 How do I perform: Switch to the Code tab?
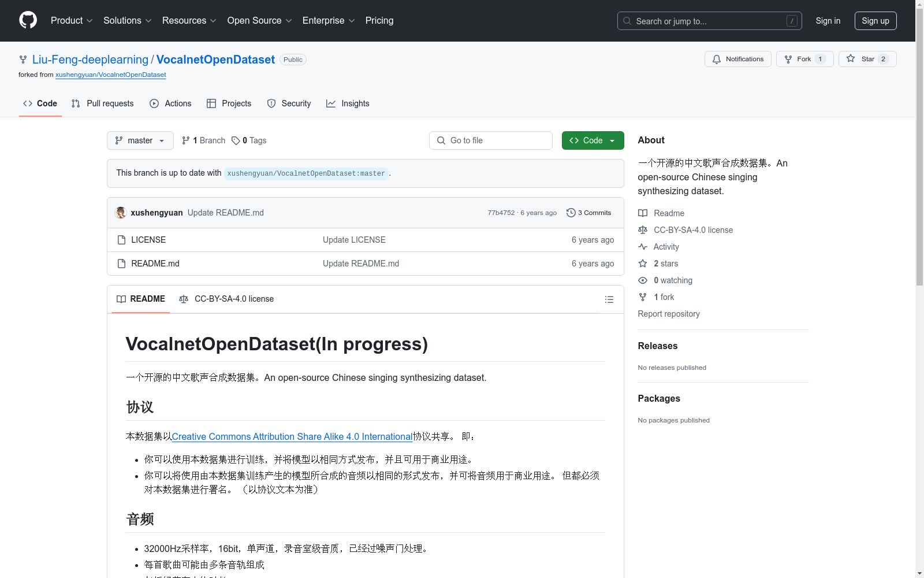40,103
